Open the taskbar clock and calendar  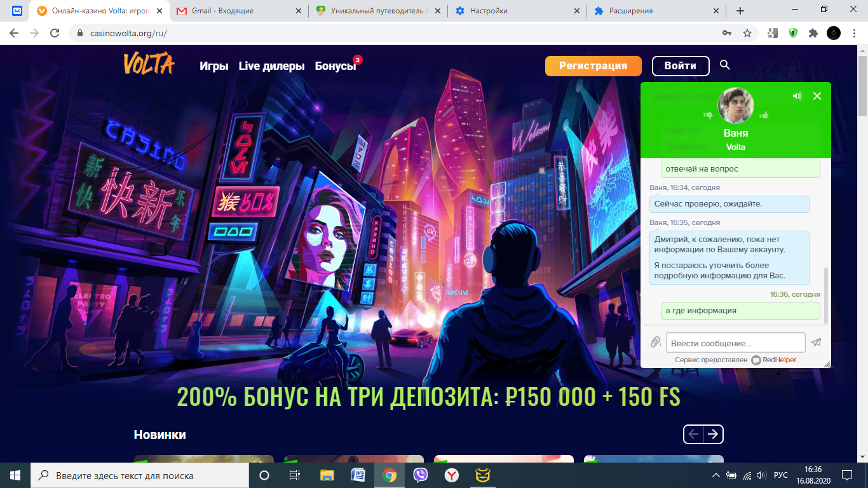point(812,475)
